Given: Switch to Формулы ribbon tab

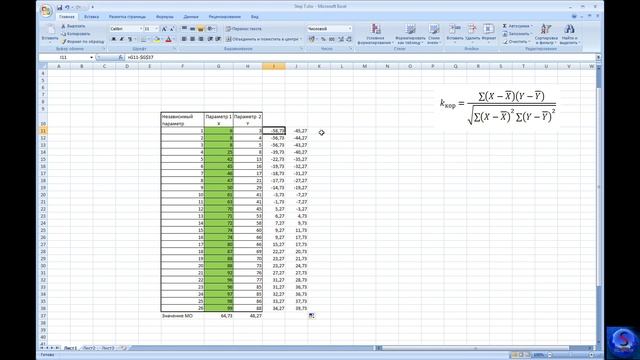Looking at the screenshot, I should click(x=165, y=17).
